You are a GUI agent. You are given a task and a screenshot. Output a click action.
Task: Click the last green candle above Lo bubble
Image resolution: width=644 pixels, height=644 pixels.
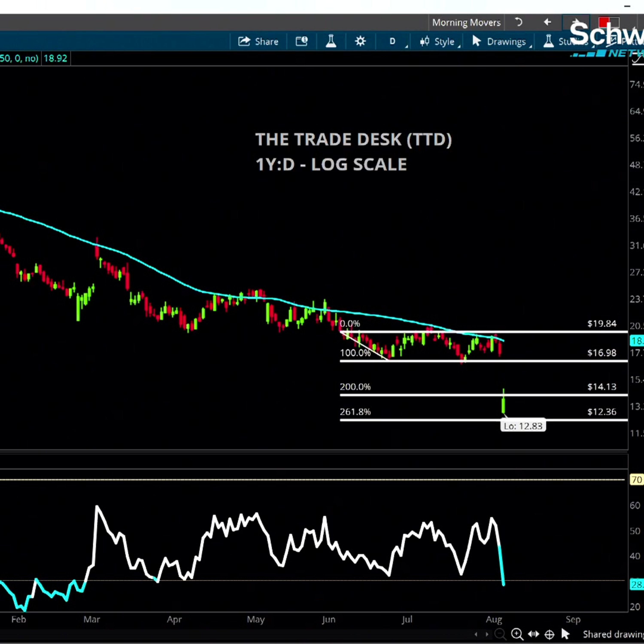[x=503, y=401]
